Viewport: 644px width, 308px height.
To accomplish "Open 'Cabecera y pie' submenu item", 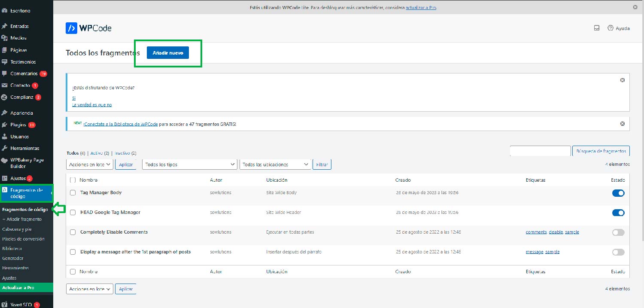I will pyautogui.click(x=17, y=229).
